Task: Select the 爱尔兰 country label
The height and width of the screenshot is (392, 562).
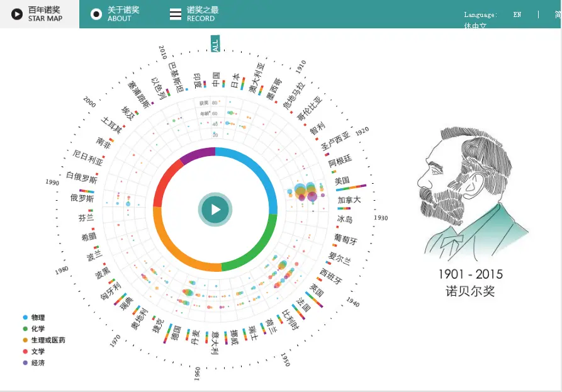Action: 339,259
